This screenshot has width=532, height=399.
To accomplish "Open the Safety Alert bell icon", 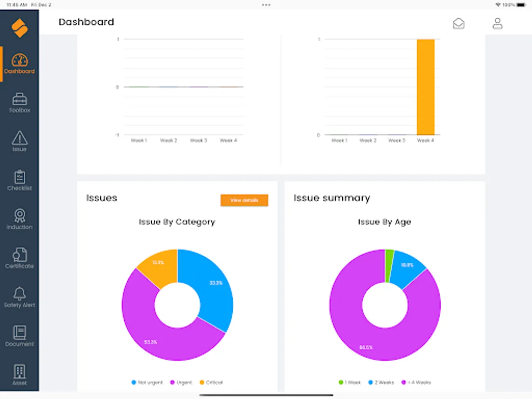I will tap(20, 293).
